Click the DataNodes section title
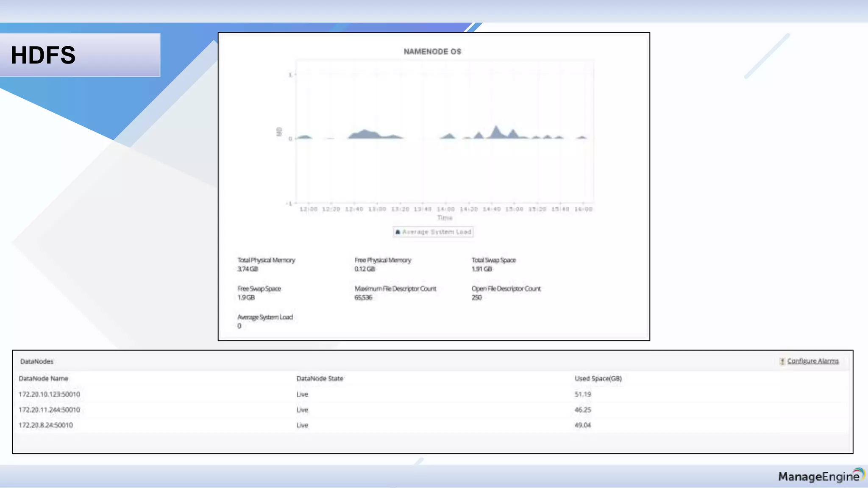This screenshot has height=488, width=868. 37,361
